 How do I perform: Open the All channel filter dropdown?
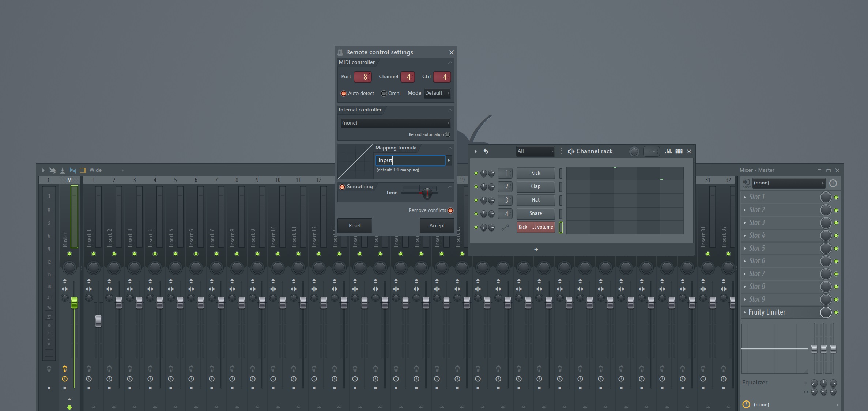(x=535, y=151)
